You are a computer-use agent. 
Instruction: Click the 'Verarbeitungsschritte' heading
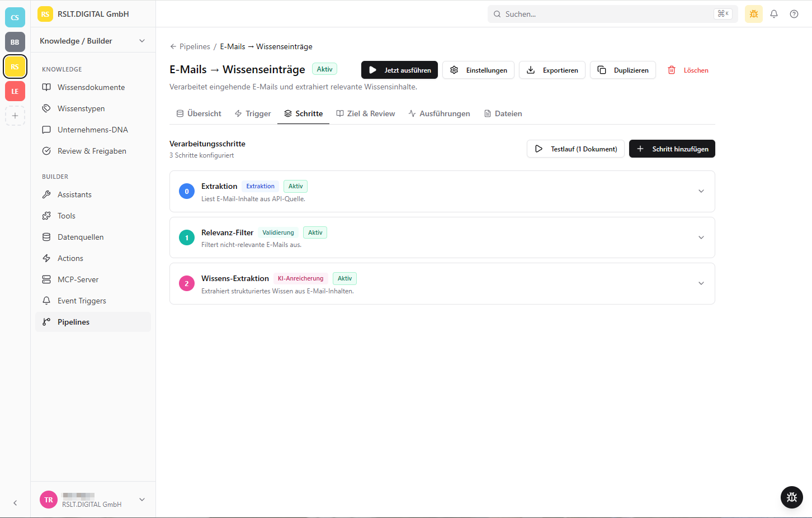(x=207, y=144)
